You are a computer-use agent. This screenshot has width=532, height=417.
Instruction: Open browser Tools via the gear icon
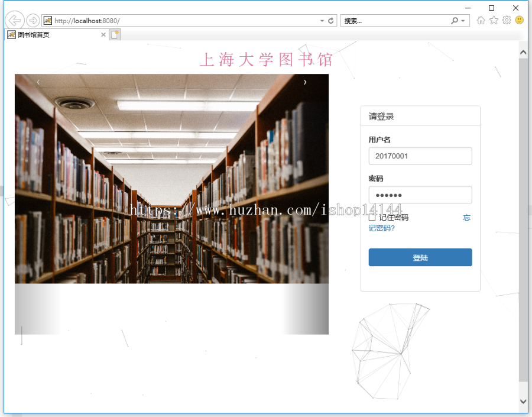click(507, 20)
